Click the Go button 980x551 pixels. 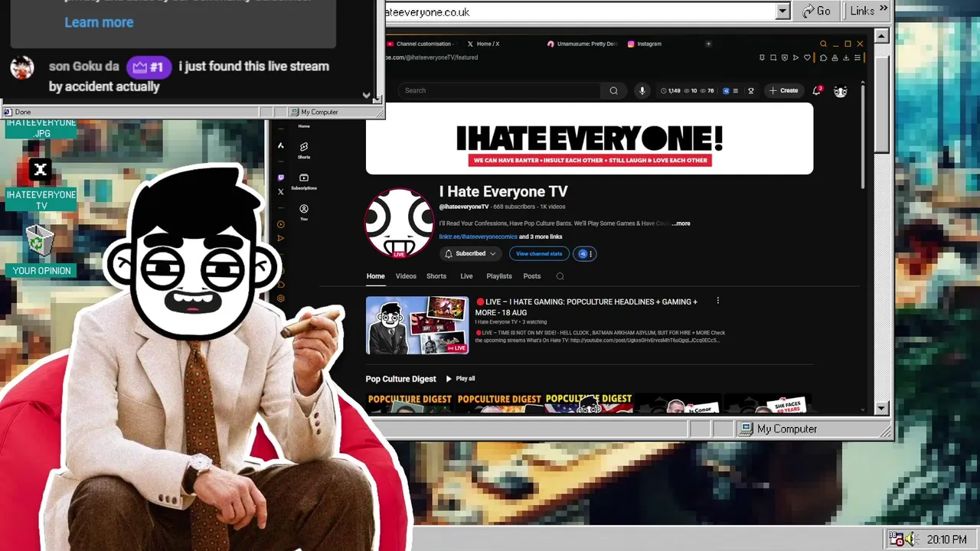point(815,11)
